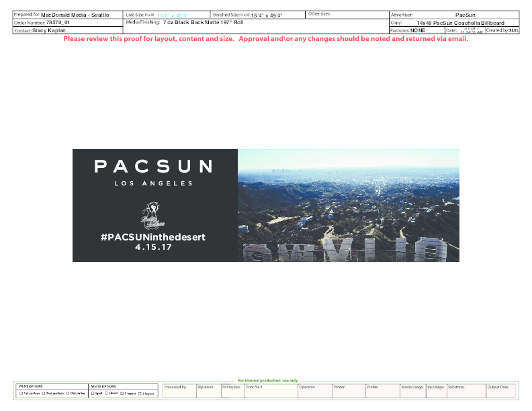Click the Bobby Hundreds rose logo icon
This screenshot has width=532, height=411.
[152, 215]
